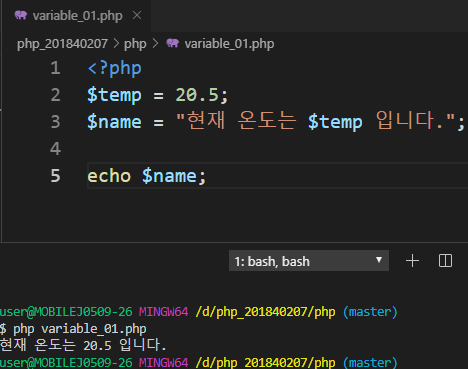This screenshot has width=468, height=369.
Task: Click line number 5 in gutter
Action: [x=55, y=176]
